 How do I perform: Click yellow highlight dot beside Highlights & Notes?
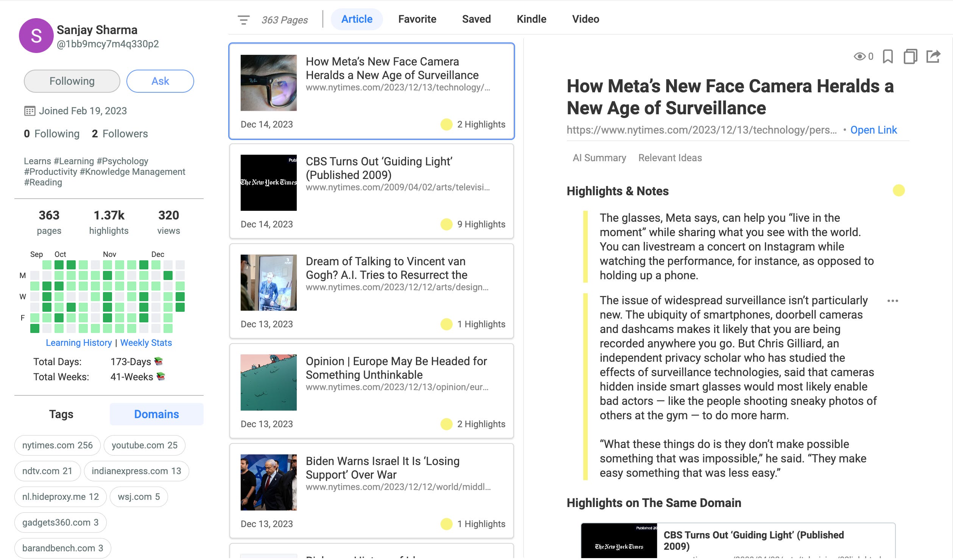click(x=898, y=190)
